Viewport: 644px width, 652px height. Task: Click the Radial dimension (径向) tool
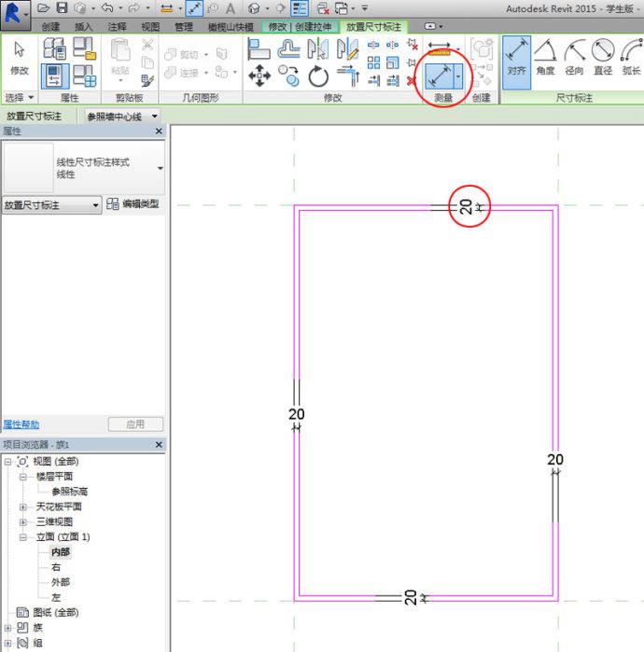(574, 56)
